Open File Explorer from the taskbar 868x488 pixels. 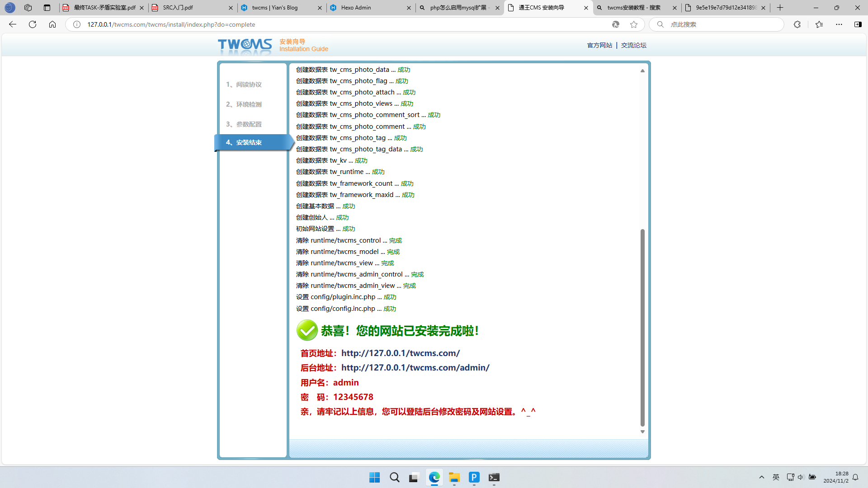pyautogui.click(x=454, y=478)
